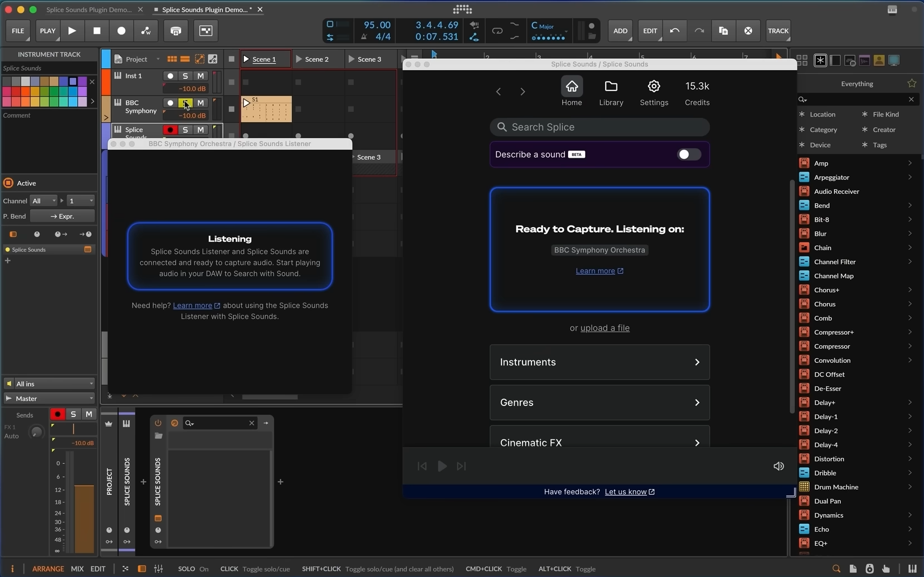Click the orange power icon on Splice Sounds device

(158, 423)
